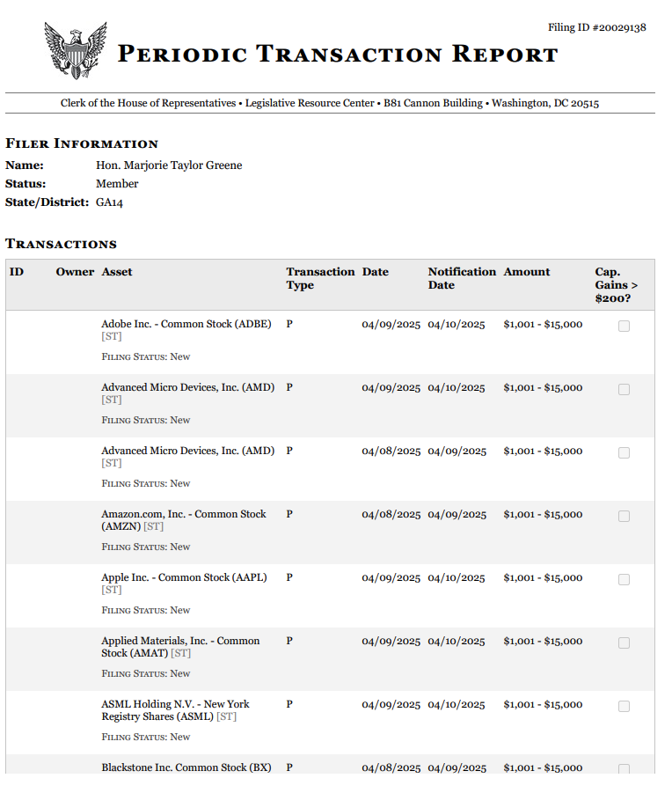Click the Blackstone Inc. Common Stock entry
Image resolution: width=672 pixels, height=793 pixels.
[x=186, y=767]
